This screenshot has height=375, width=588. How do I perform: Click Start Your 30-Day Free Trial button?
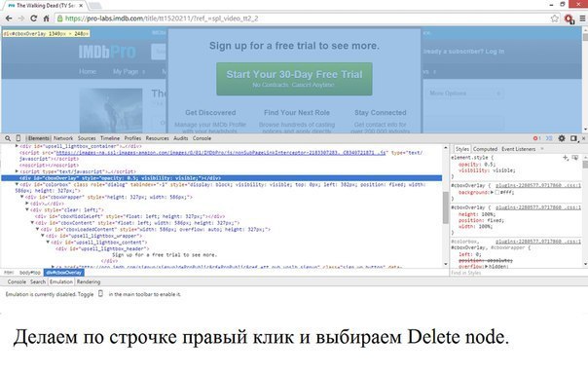[x=294, y=79]
